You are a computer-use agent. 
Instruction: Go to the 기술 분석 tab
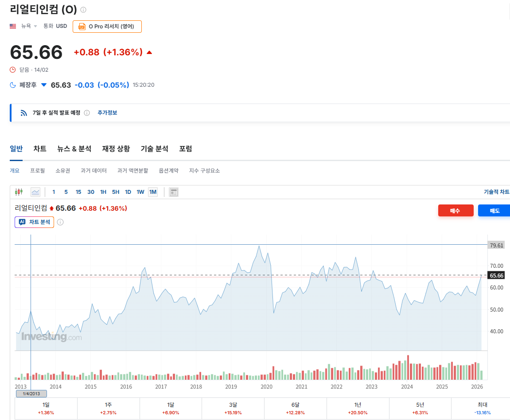click(155, 149)
